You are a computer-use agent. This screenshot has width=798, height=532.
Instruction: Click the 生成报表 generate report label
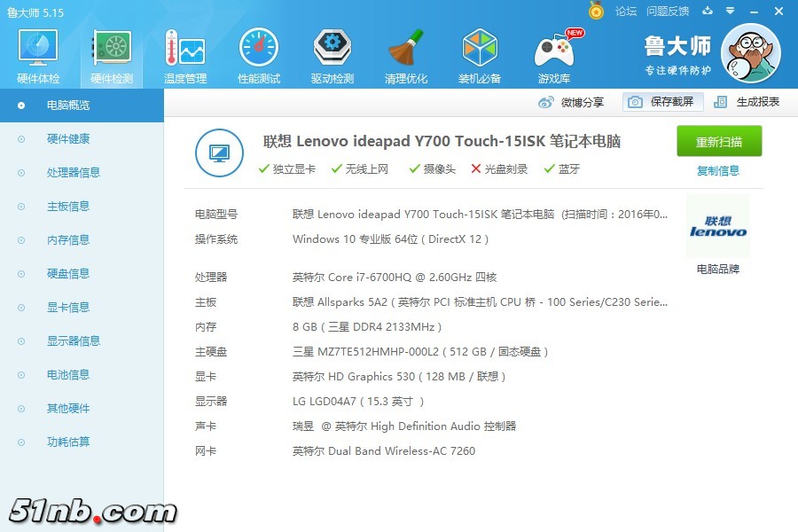coord(758,102)
